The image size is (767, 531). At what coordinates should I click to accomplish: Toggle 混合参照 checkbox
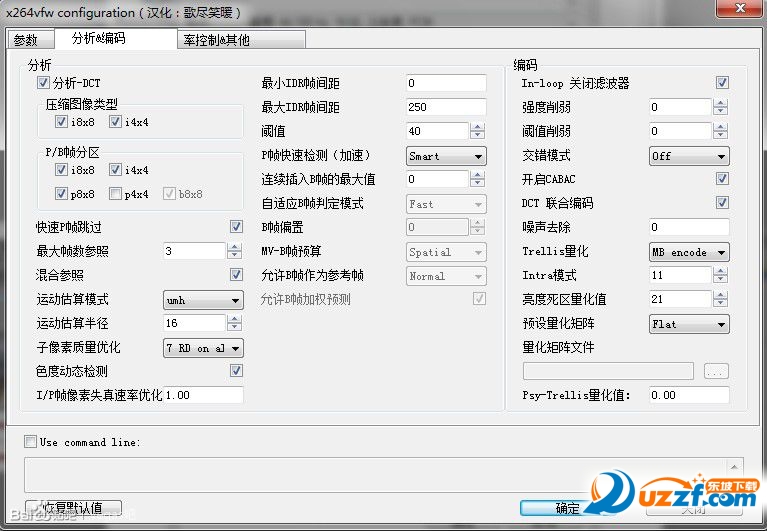tap(236, 274)
